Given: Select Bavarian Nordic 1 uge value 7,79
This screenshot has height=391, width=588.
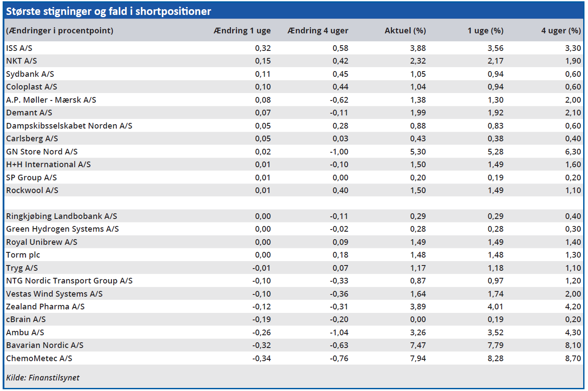Looking at the screenshot, I should point(495,345).
